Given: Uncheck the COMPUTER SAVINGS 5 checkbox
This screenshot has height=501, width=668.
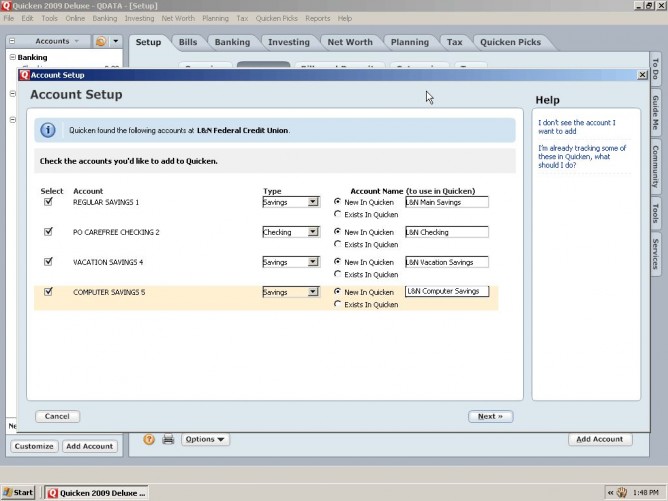Looking at the screenshot, I should point(48,292).
